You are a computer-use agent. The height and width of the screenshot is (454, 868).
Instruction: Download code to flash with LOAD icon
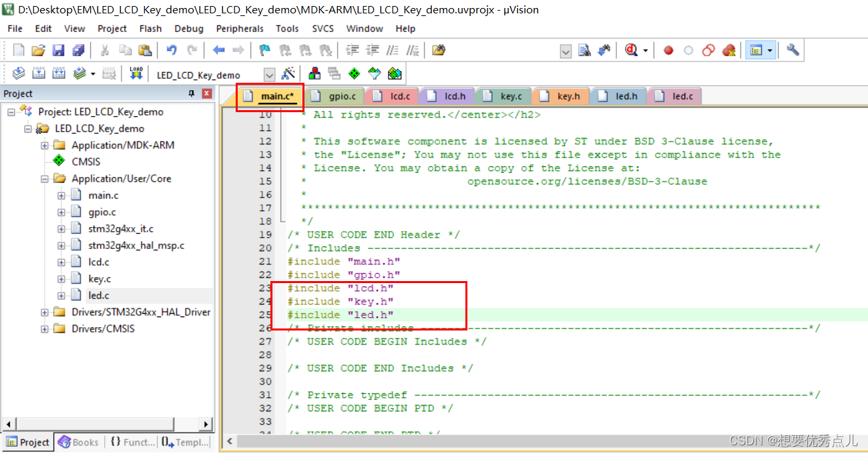pos(136,73)
